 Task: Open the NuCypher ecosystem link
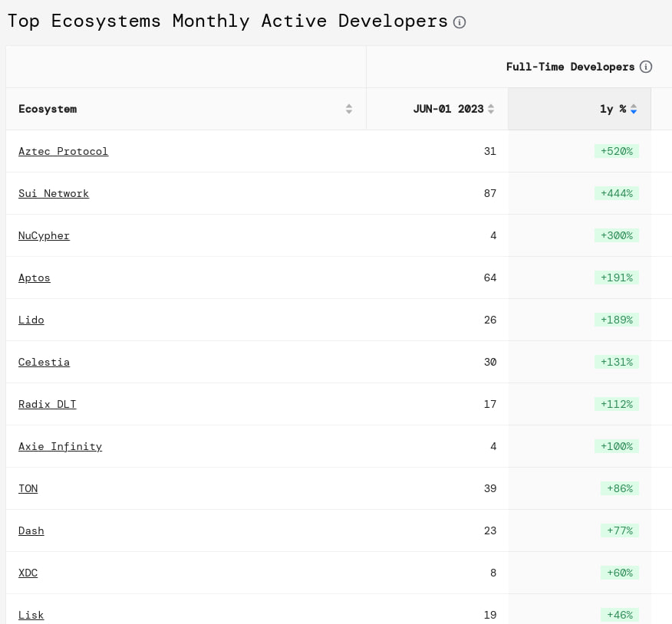tap(44, 235)
